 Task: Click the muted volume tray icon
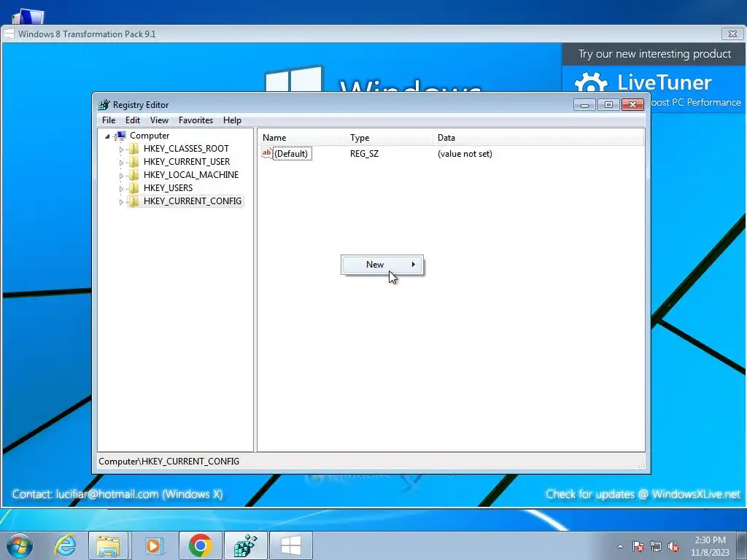[673, 546]
